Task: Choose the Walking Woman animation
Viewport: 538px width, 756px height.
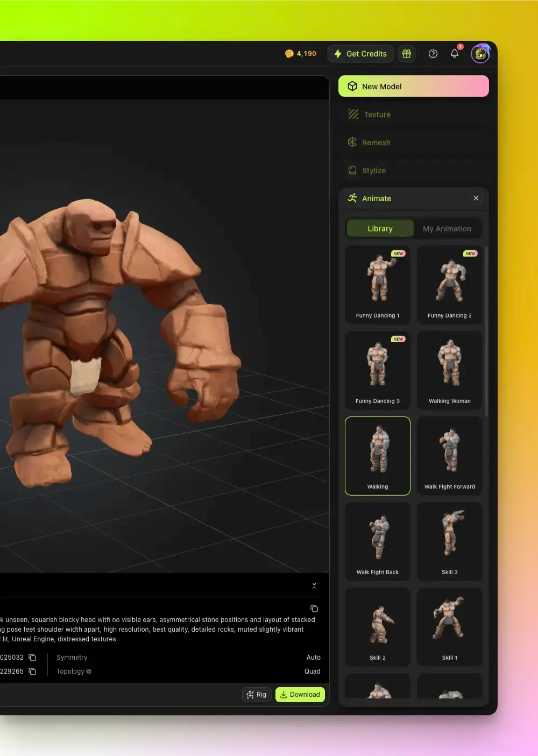Action: (450, 370)
